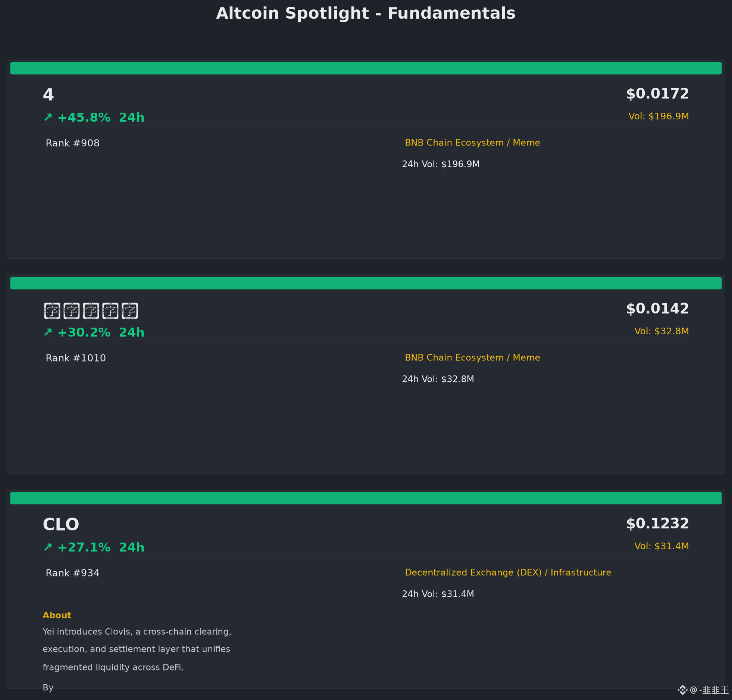Click the green bar above second coin card
The width and height of the screenshot is (732, 700).
coord(366,283)
